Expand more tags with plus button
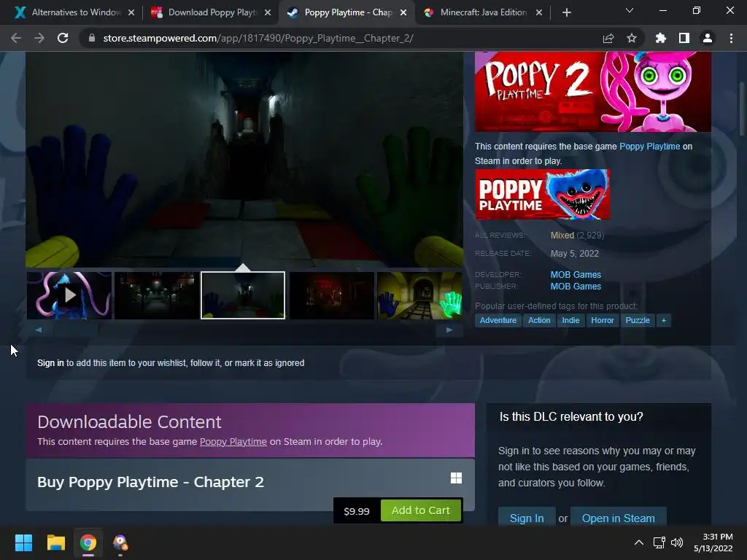Screen dimensions: 747x560 click(x=664, y=321)
